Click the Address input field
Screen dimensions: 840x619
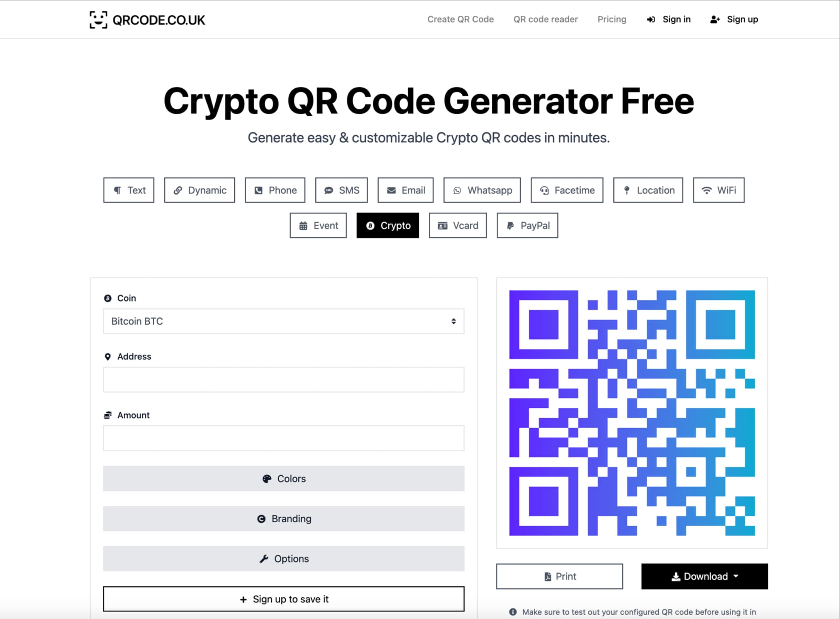point(284,379)
